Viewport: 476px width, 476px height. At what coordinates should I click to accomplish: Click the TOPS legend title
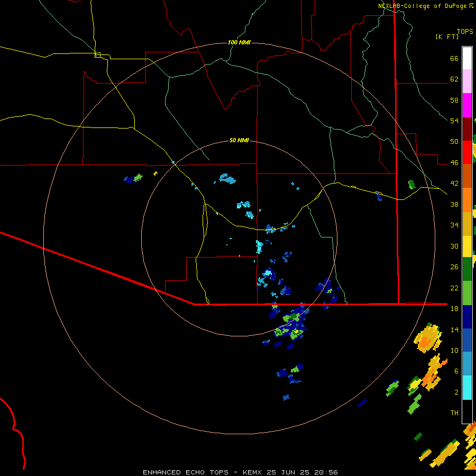[x=465, y=31]
